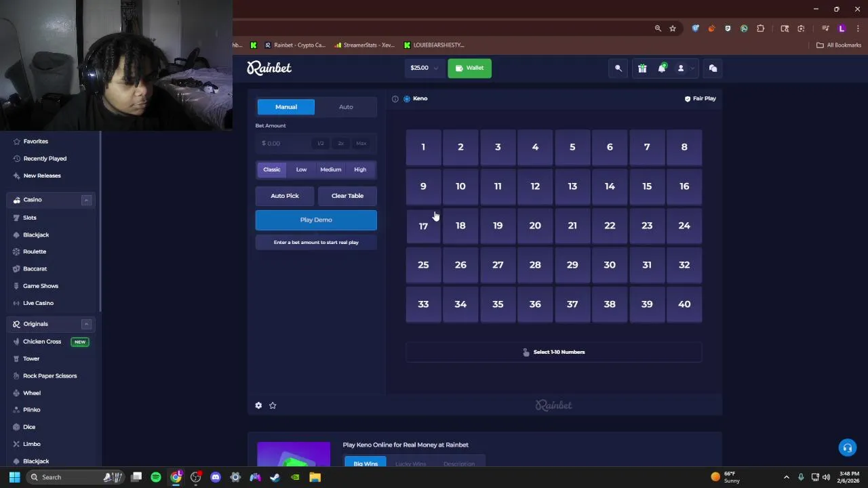
Task: Select Keno number 13
Action: [x=572, y=186]
